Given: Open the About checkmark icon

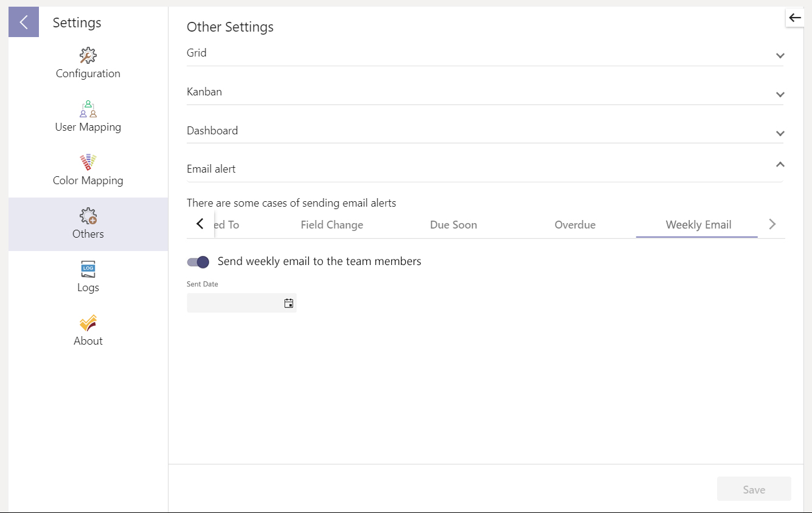Looking at the screenshot, I should pyautogui.click(x=88, y=323).
